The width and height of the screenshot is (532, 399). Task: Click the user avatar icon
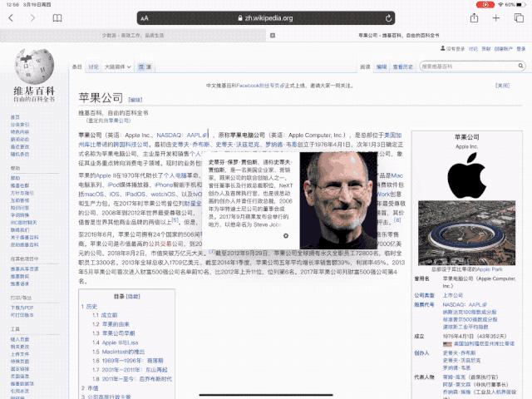(x=442, y=48)
